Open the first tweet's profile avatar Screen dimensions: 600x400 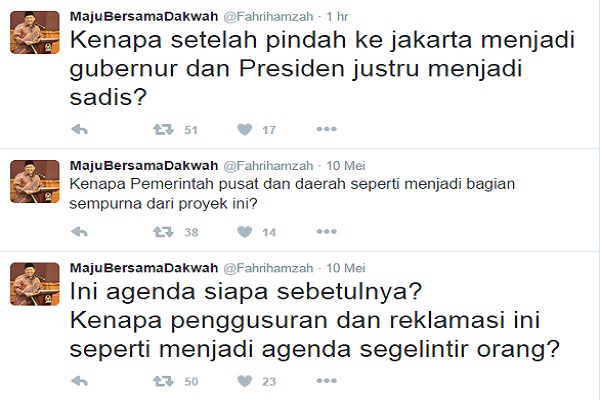[35, 33]
